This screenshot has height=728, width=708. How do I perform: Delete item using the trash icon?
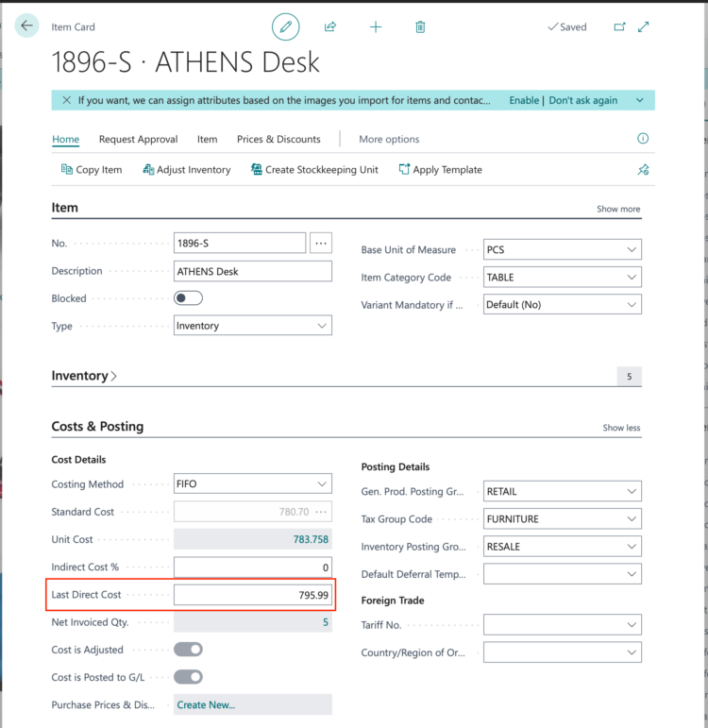(x=420, y=27)
